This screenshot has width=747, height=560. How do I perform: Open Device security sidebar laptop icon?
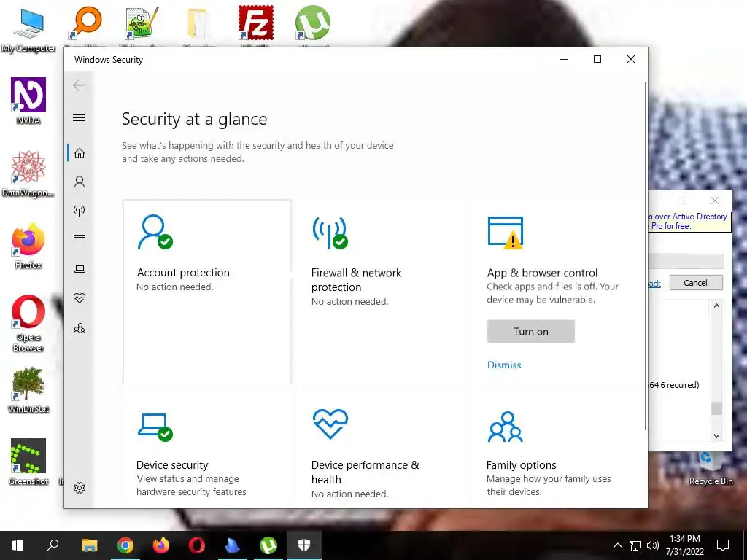(80, 269)
